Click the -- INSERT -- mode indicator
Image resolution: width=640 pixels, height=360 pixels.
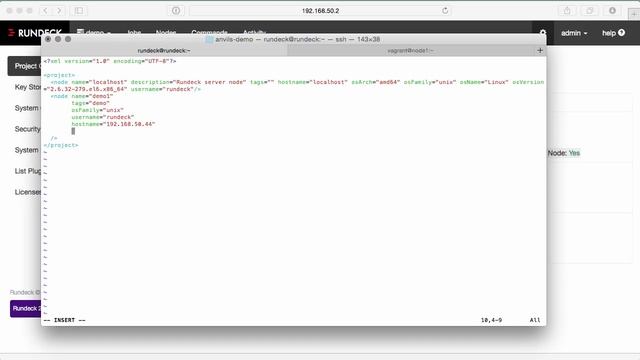coord(64,320)
